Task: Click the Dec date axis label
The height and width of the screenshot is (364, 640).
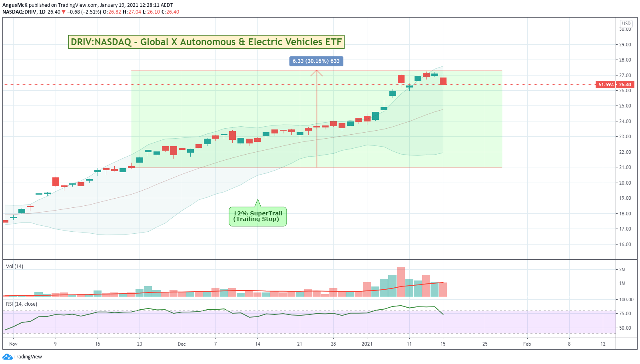Action: tap(181, 344)
